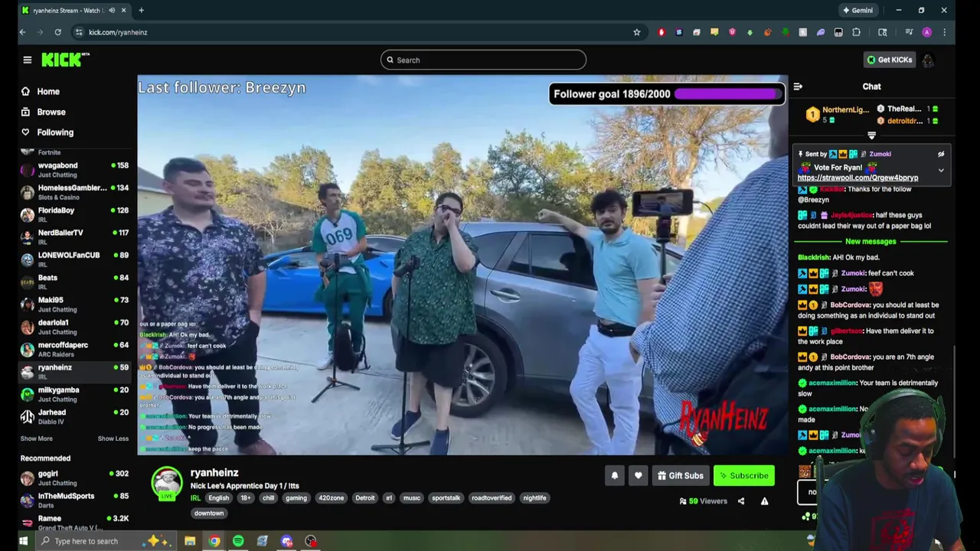Open Gemini in Chrome
The image size is (980, 551).
click(857, 10)
